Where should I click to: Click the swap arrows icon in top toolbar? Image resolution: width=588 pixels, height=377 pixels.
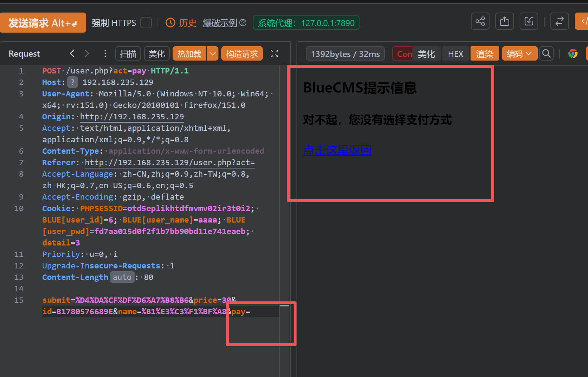click(560, 22)
